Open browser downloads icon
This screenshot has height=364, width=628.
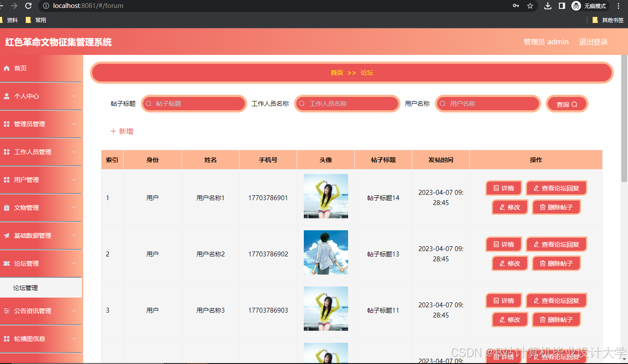coord(548,6)
